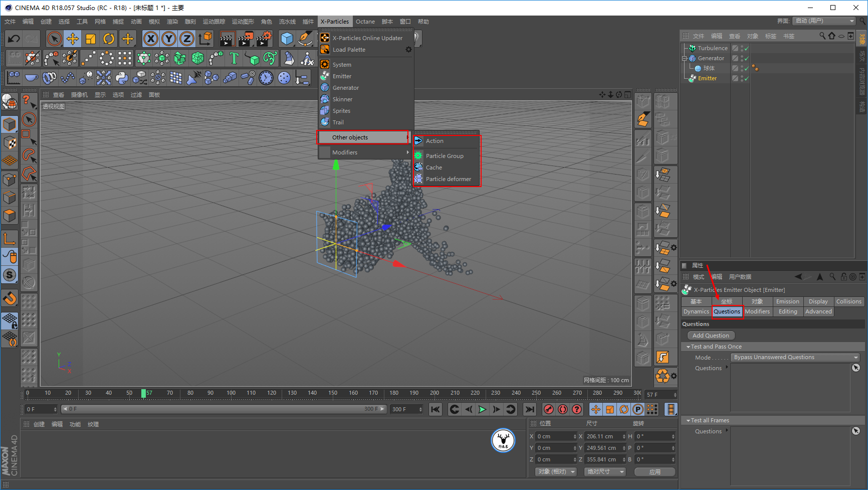
Task: Collapse the Test all Frames section
Action: click(x=689, y=421)
